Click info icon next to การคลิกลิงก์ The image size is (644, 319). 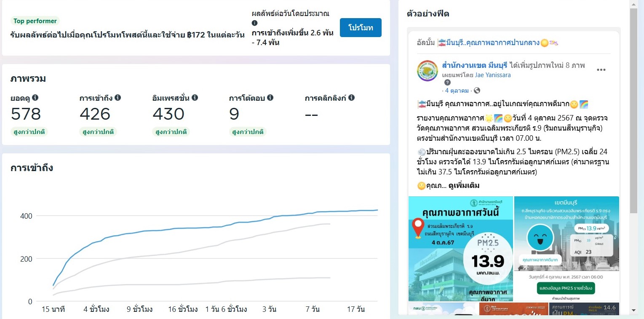tap(351, 98)
